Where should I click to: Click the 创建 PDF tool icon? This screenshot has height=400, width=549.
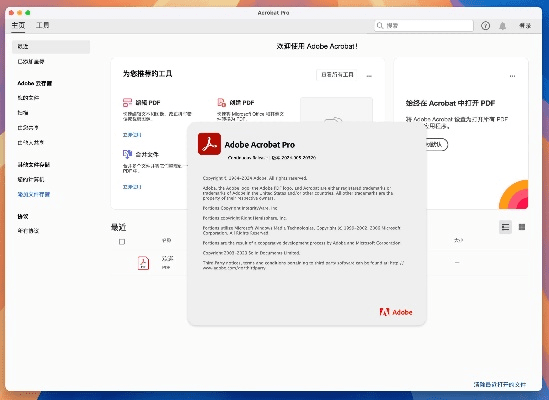(221, 102)
